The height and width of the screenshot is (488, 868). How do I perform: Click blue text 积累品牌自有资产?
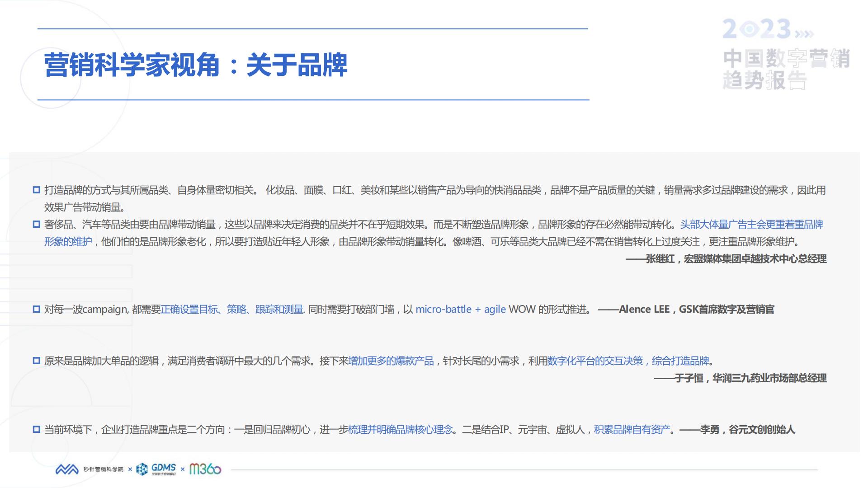pos(632,430)
